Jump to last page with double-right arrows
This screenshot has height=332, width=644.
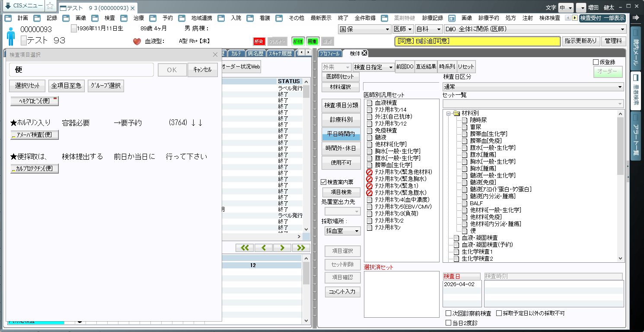301,248
